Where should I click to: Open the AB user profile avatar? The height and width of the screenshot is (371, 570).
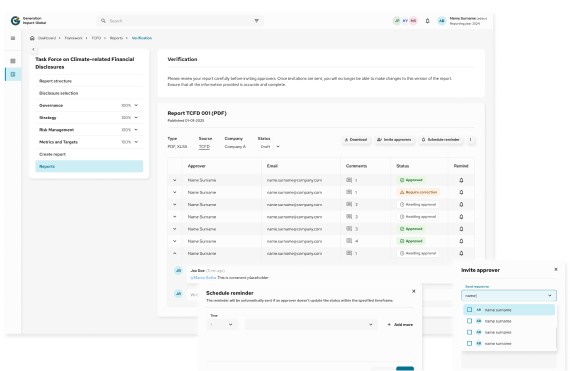pos(441,21)
